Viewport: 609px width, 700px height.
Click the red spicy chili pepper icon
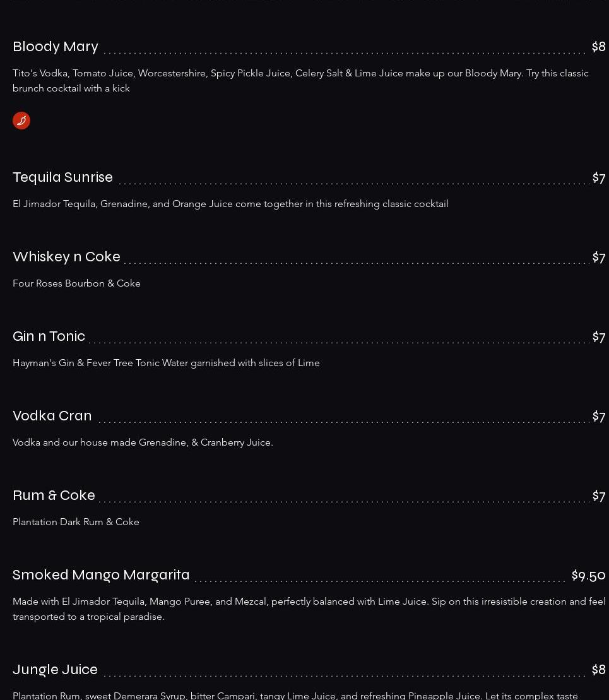pos(21,121)
